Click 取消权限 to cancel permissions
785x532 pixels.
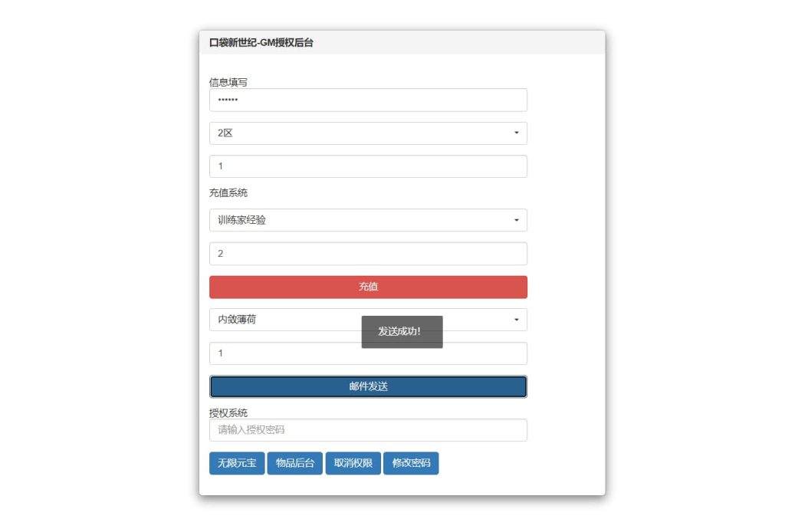coord(353,463)
